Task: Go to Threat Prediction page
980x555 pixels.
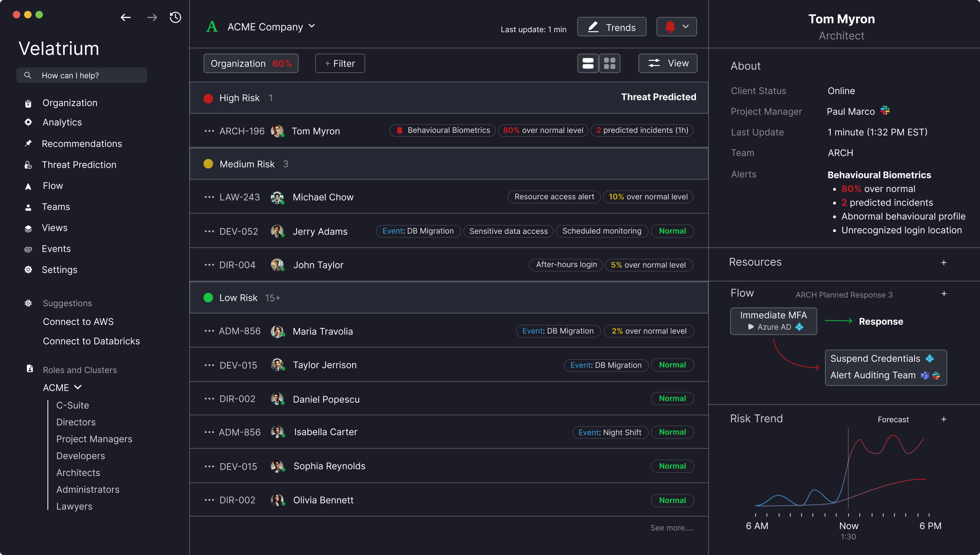Action: (x=79, y=165)
